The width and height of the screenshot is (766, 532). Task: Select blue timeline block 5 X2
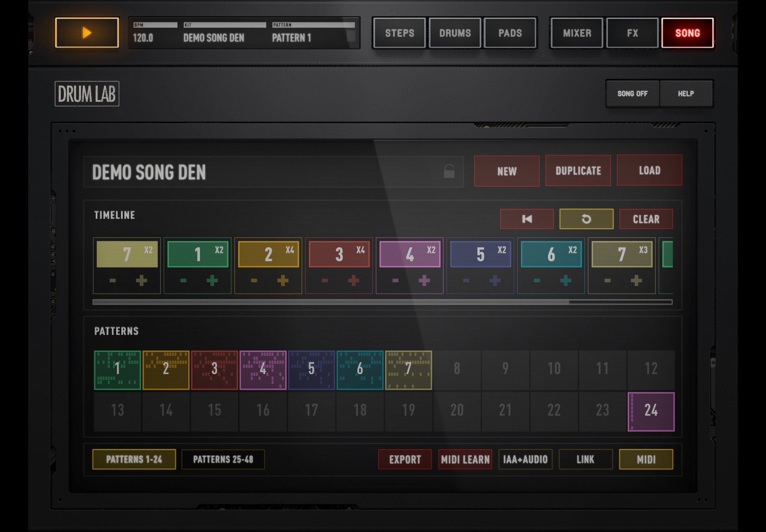pos(481,254)
